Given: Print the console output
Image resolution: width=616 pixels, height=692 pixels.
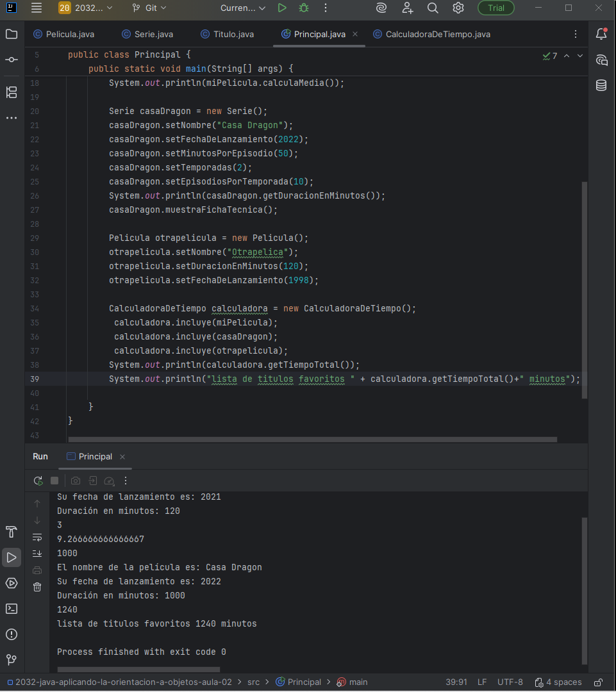Looking at the screenshot, I should pos(37,570).
